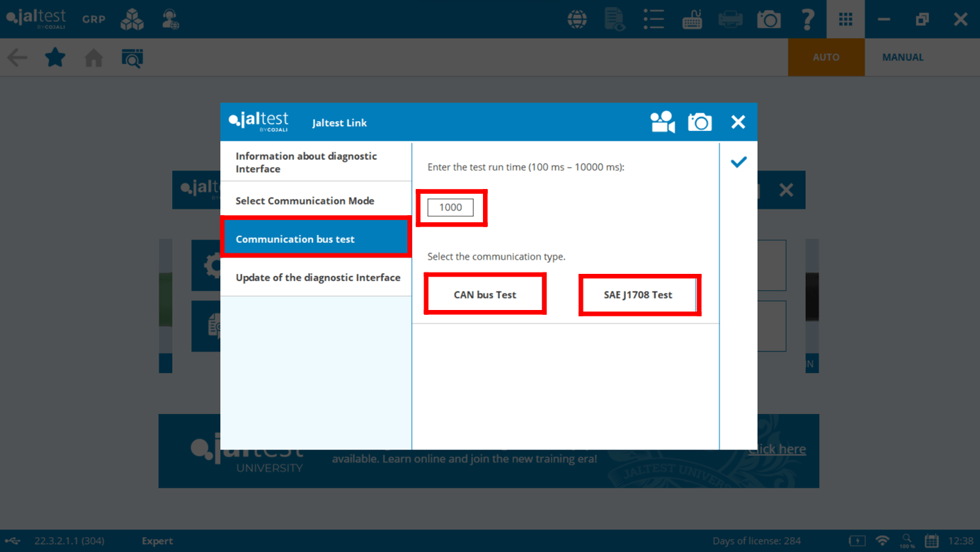Click the Expert label in the status bar
The height and width of the screenshot is (552, 980).
157,541
